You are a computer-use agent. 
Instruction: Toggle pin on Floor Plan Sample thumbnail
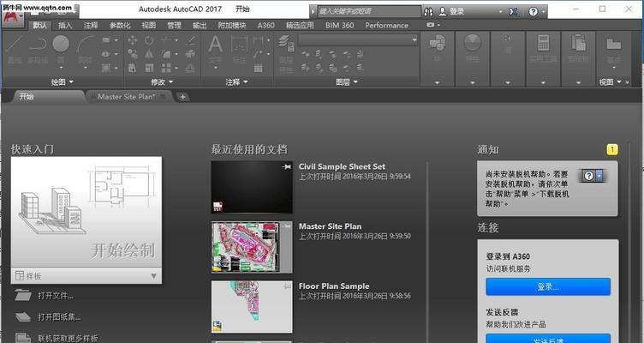pyautogui.click(x=287, y=286)
